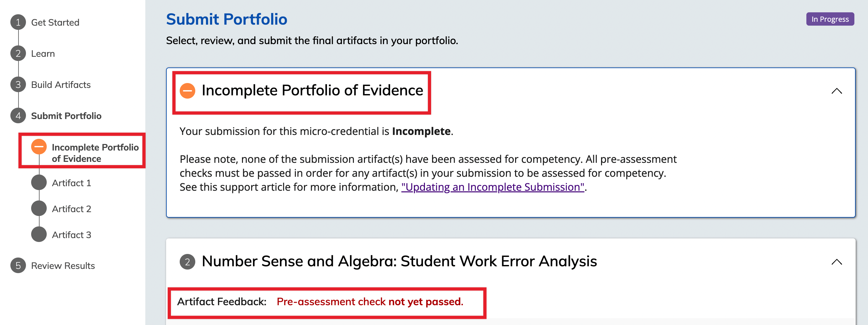Collapse the Incomplete Portfolio of Evidence panel

(836, 91)
